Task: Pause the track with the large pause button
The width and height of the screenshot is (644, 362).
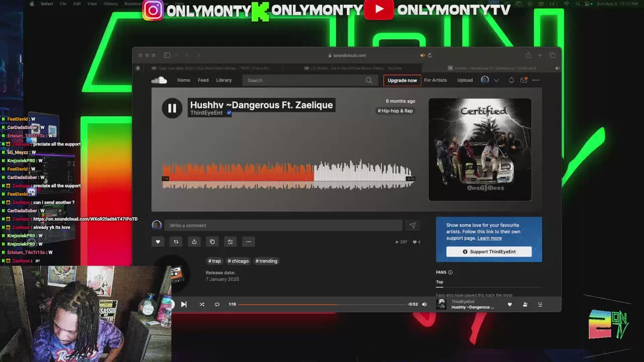Action: pyautogui.click(x=172, y=108)
